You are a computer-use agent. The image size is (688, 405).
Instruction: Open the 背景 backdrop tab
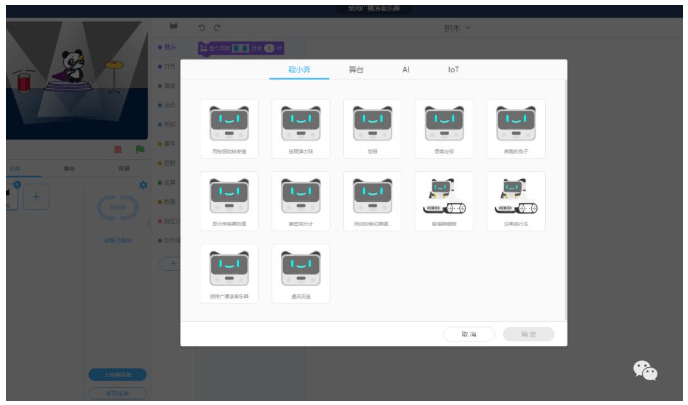coord(124,168)
